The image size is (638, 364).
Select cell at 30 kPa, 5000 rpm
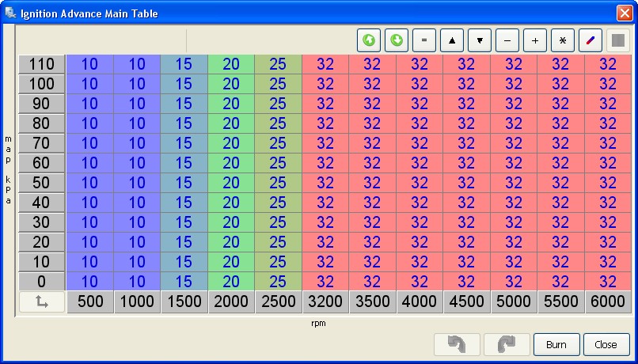point(515,222)
